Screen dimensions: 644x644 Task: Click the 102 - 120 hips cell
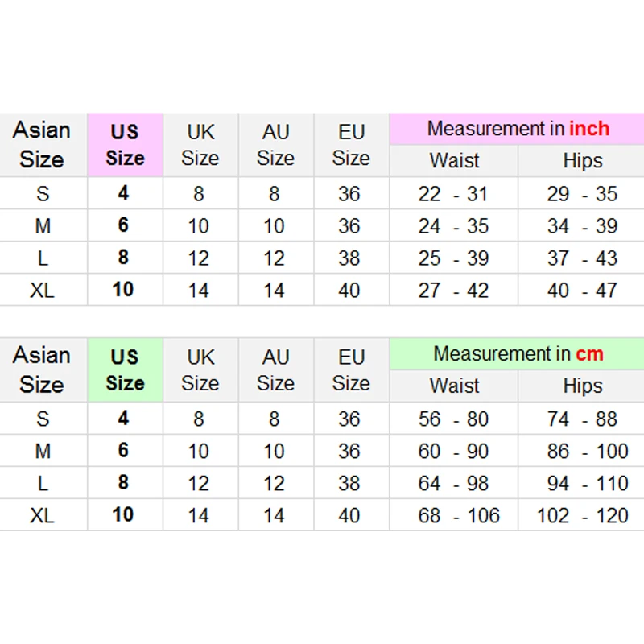(x=582, y=516)
